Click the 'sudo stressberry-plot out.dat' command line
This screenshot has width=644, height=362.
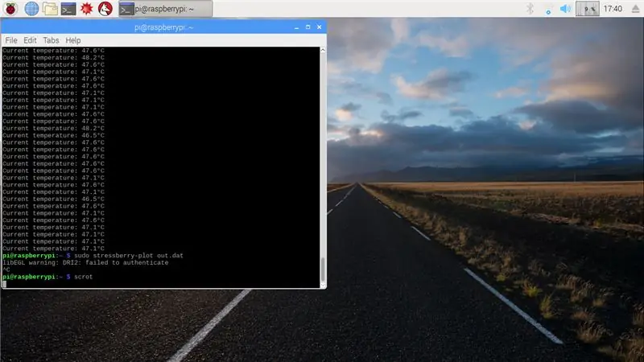(129, 255)
